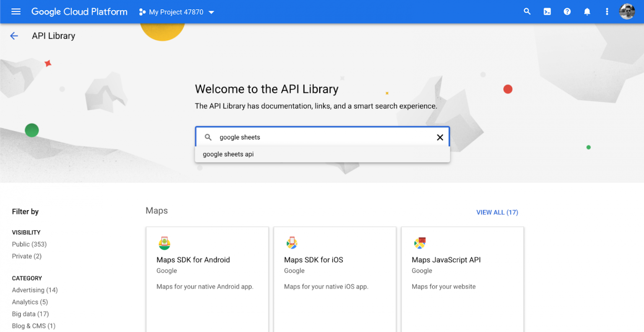This screenshot has width=644, height=332.
Task: Filter by Blog & CMS (1) category
Action: click(x=34, y=326)
